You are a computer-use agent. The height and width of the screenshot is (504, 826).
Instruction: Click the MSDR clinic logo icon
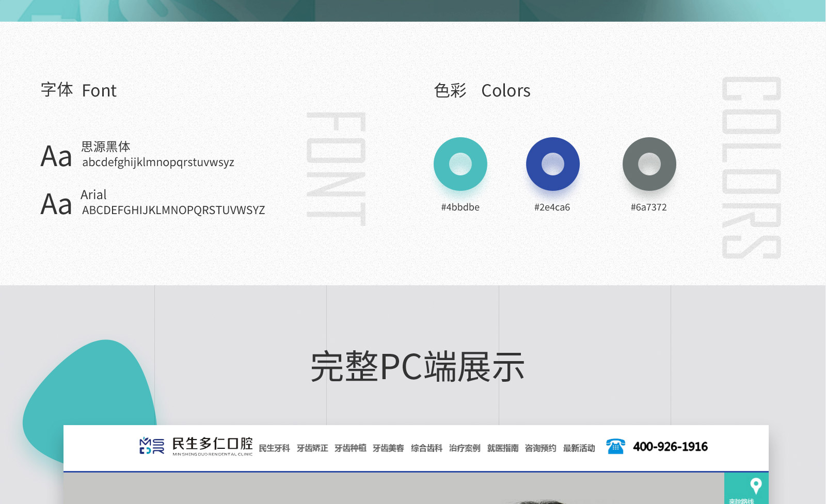pyautogui.click(x=152, y=446)
